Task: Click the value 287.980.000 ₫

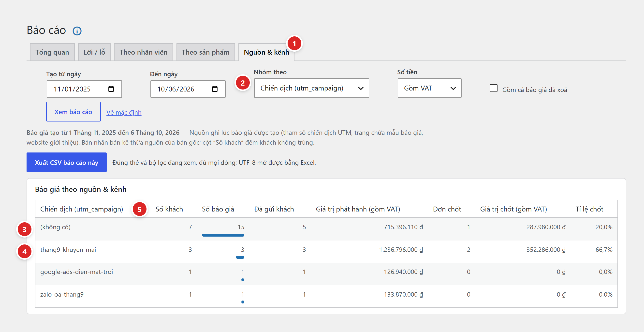Action: [546, 227]
